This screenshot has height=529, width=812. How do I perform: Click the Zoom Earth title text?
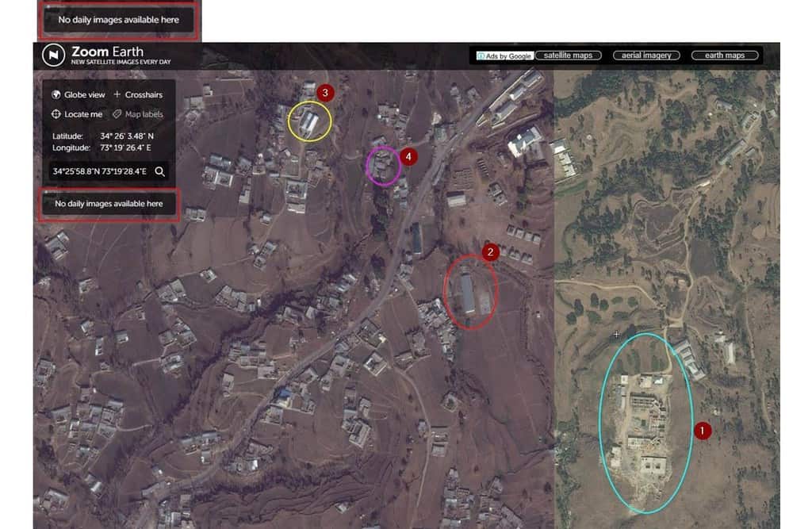tap(107, 52)
